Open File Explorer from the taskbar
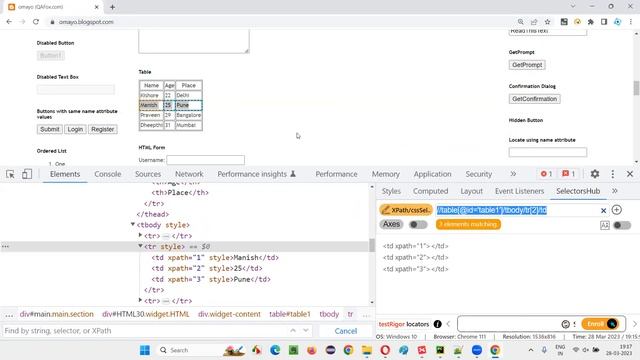The image size is (640, 360). [x=367, y=350]
